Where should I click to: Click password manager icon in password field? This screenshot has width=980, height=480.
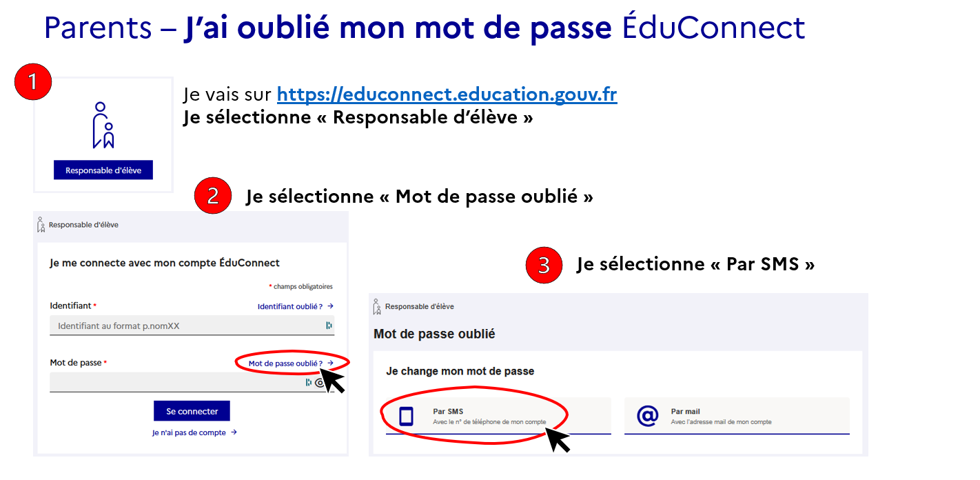click(x=309, y=383)
